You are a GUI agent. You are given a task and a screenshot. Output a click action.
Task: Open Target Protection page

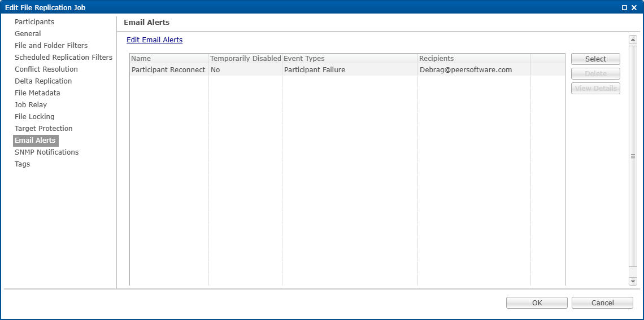point(43,129)
